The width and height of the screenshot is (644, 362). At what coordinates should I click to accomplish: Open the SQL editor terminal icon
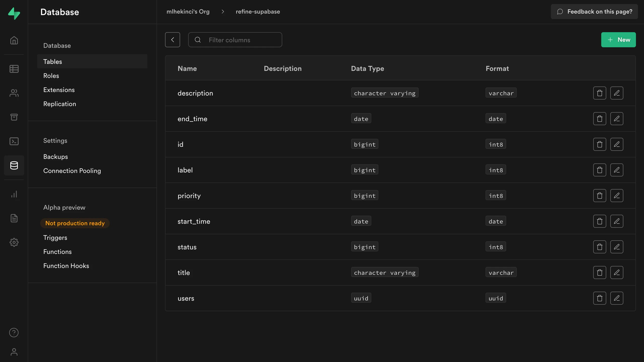14,141
